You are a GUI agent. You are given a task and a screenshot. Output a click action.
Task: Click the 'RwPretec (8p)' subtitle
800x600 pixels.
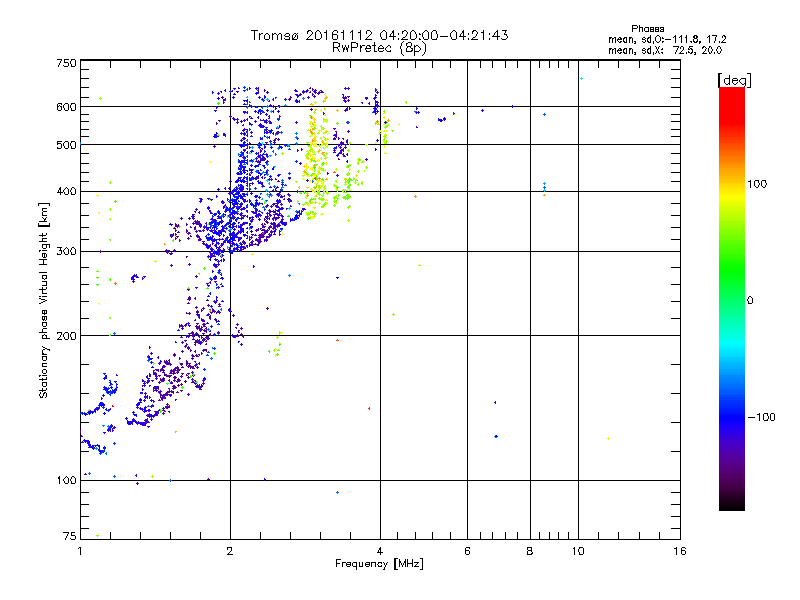(379, 48)
